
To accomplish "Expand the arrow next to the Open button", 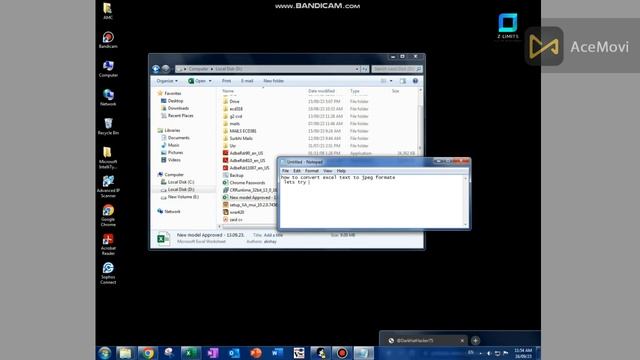I will click(x=210, y=81).
